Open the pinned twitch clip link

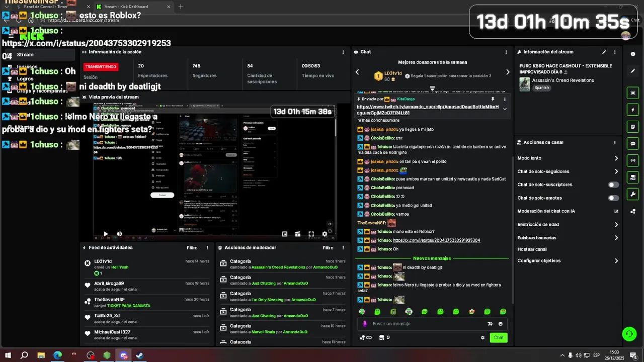pyautogui.click(x=428, y=110)
